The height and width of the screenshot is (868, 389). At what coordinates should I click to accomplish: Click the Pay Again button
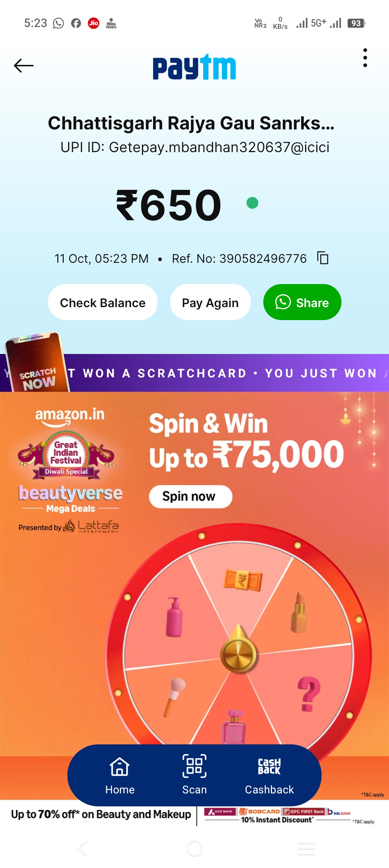[x=210, y=302]
